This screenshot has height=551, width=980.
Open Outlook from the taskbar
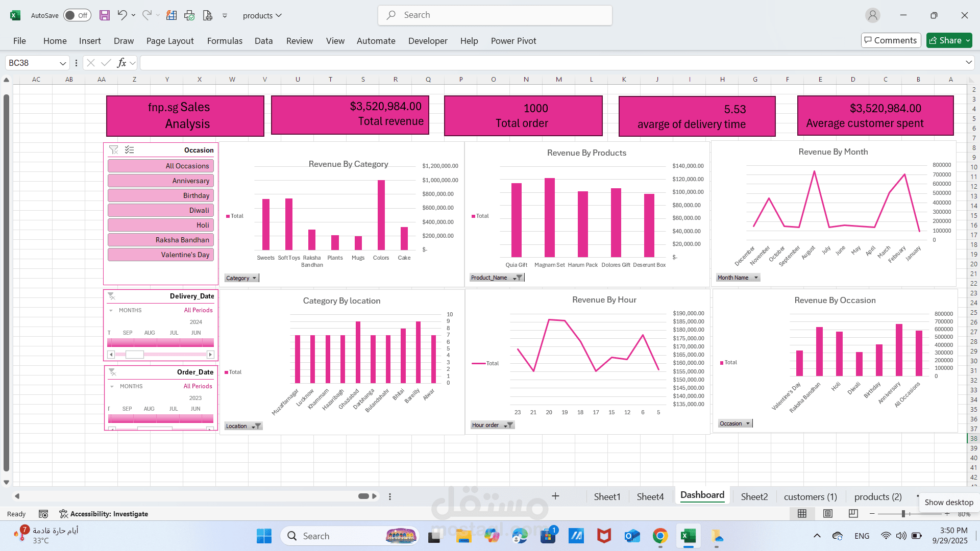coord(632,536)
